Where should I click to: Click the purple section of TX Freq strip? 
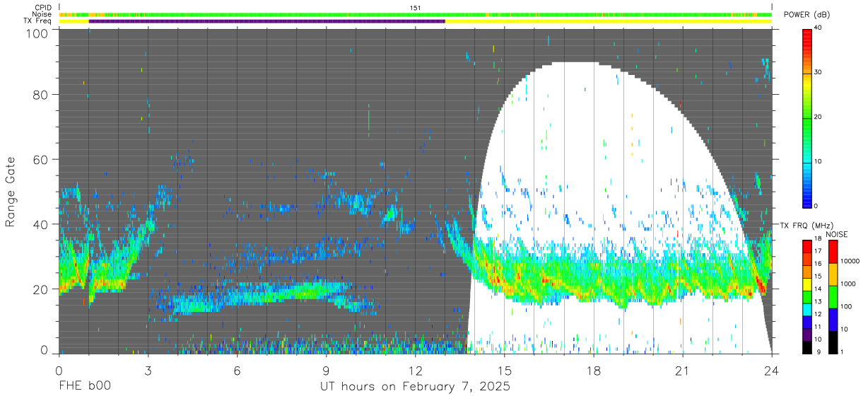(x=267, y=21)
